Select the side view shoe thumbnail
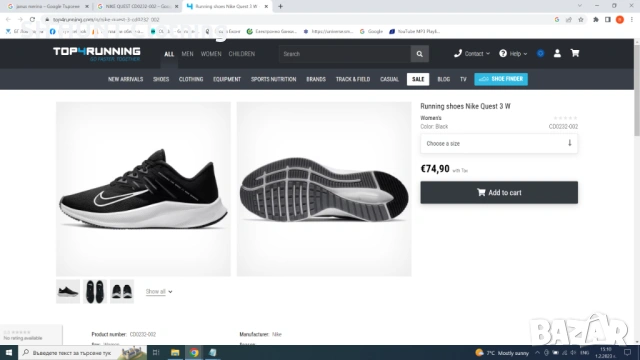This screenshot has width=640, height=360. [x=68, y=291]
